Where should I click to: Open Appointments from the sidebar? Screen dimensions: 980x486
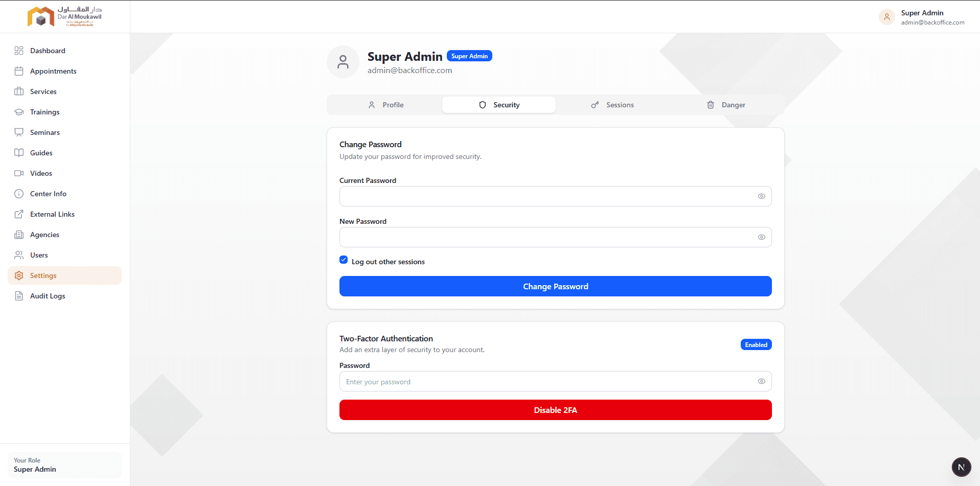65,71
